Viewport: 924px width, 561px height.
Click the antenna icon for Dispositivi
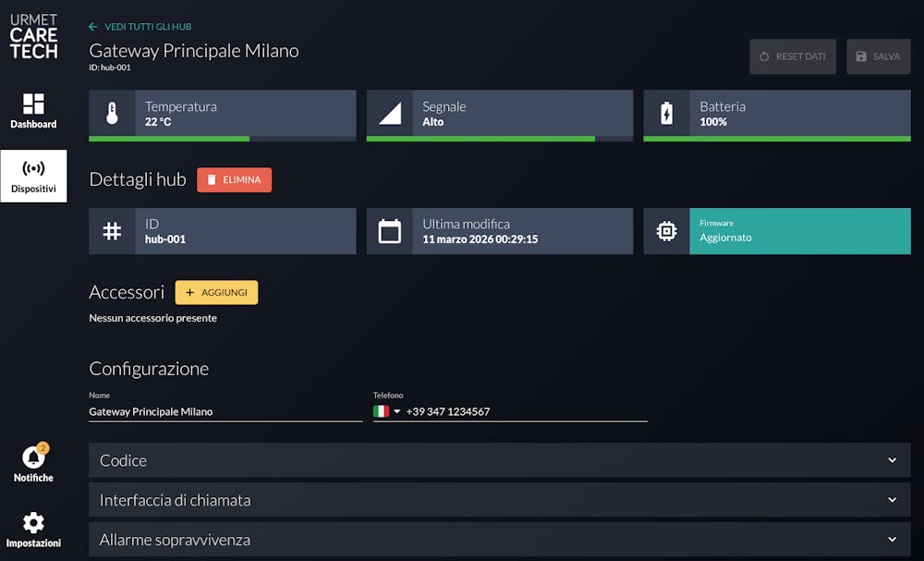tap(33, 169)
